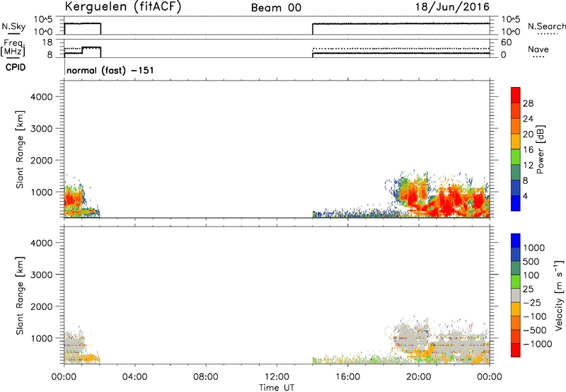Click the velocity panel "Slant Range [km]" axis title
The width and height of the screenshot is (566, 392).
(20, 296)
